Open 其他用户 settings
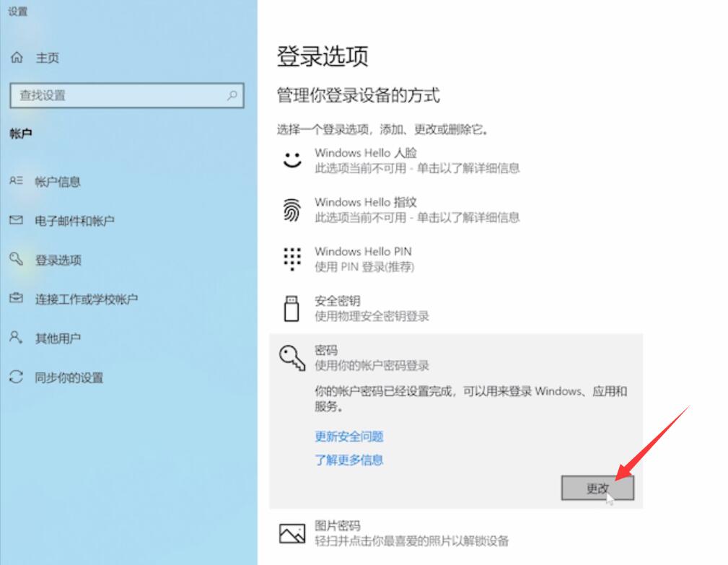728x565 pixels. (x=58, y=338)
